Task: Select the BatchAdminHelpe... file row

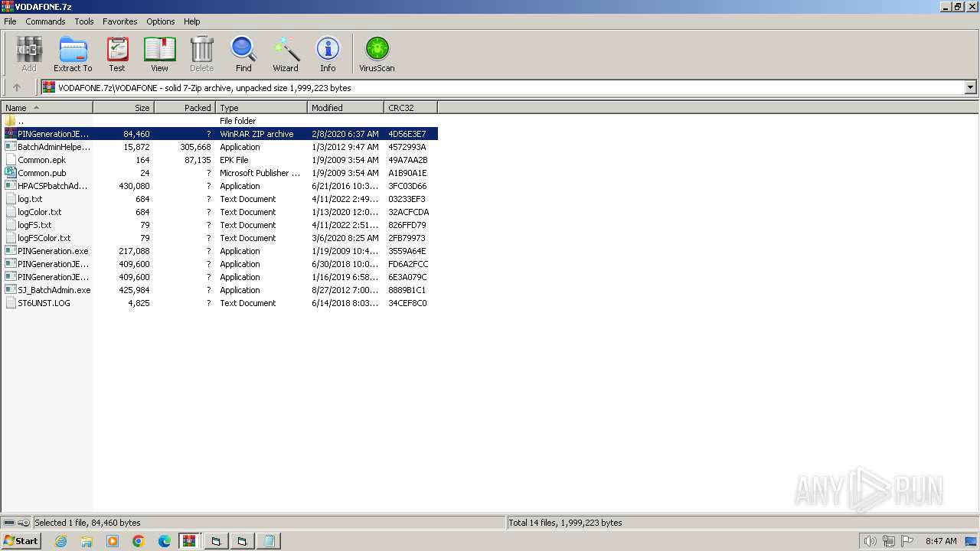Action: (220, 147)
